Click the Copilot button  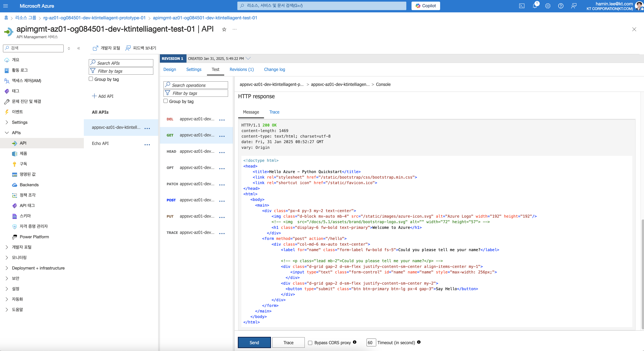point(426,6)
